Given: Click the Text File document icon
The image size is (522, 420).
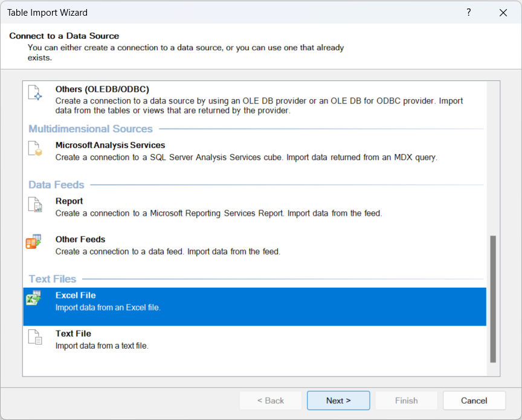Looking at the screenshot, I should (35, 338).
